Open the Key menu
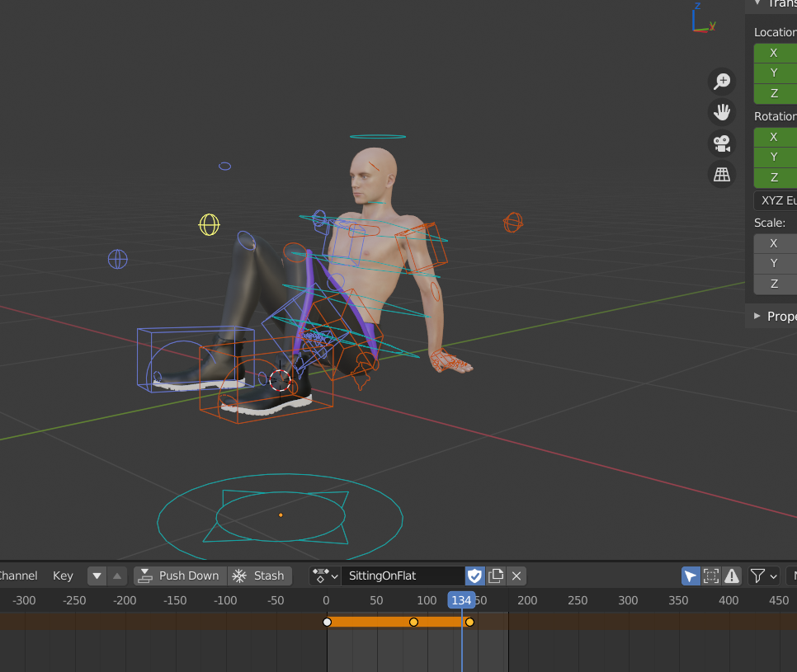This screenshot has width=797, height=672. click(x=63, y=576)
